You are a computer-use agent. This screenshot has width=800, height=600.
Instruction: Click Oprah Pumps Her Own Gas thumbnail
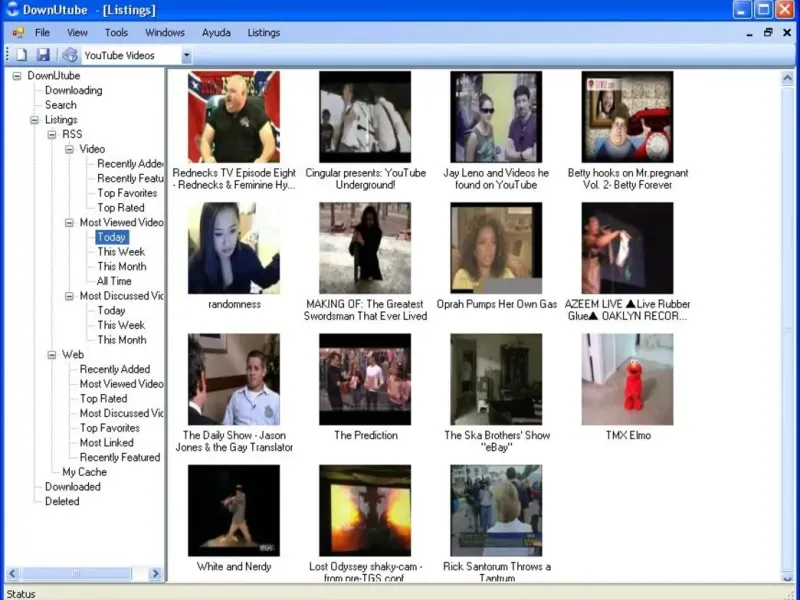pyautogui.click(x=496, y=248)
